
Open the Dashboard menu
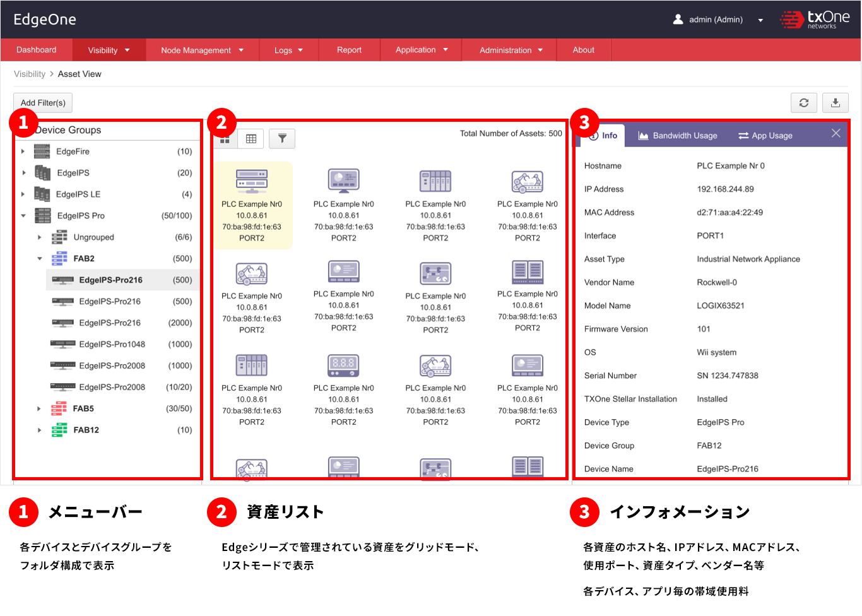pyautogui.click(x=36, y=50)
